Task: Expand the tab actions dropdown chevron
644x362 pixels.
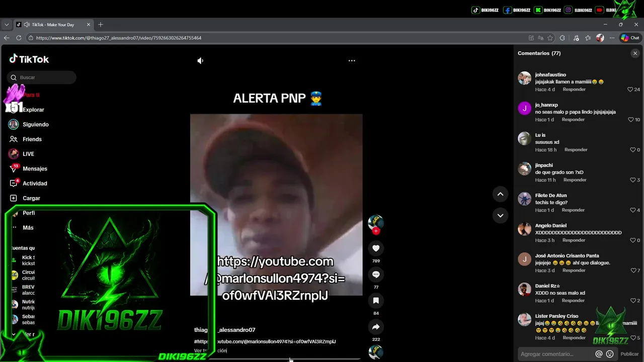Action: [x=7, y=25]
